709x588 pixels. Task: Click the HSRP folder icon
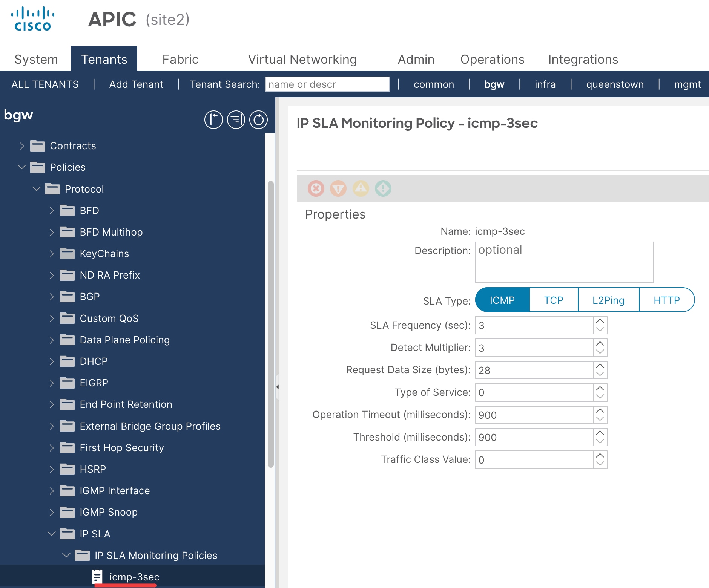tap(68, 469)
